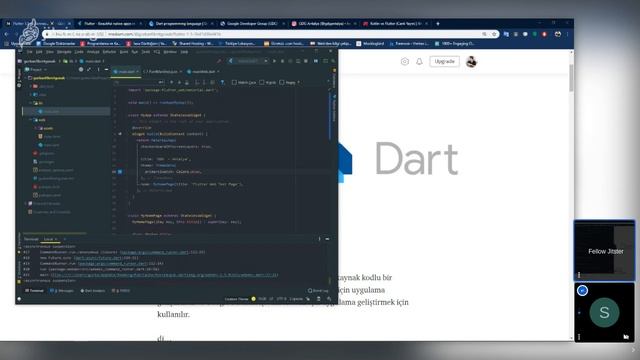This screenshot has width=640, height=360.
Task: Select the Local terminal session tab
Action: 50,239
